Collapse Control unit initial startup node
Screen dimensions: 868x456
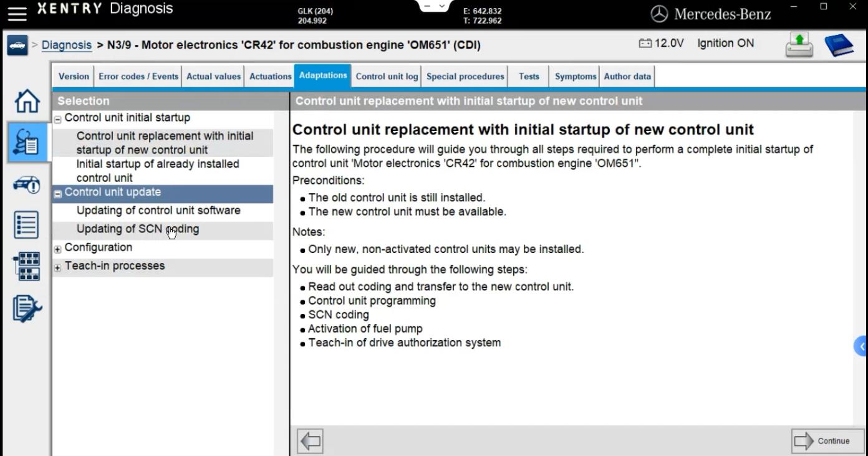(58, 119)
